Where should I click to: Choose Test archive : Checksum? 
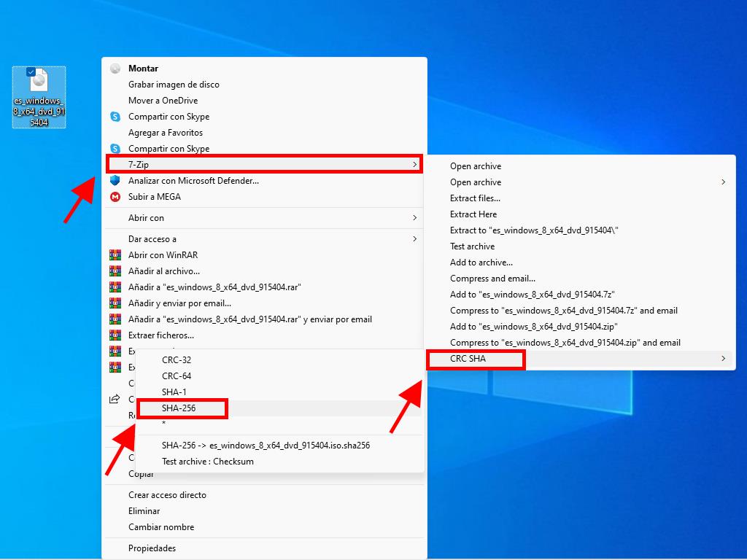click(208, 462)
